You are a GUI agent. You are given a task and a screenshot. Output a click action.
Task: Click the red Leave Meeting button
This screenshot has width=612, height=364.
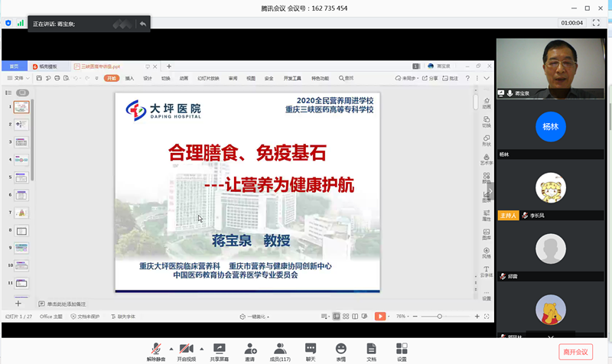(575, 351)
